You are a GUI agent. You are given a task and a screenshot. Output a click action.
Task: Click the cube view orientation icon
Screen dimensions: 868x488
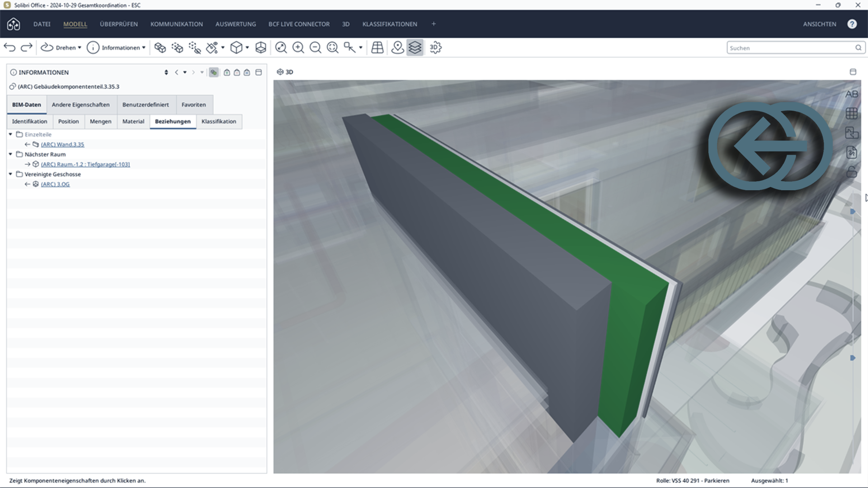236,47
